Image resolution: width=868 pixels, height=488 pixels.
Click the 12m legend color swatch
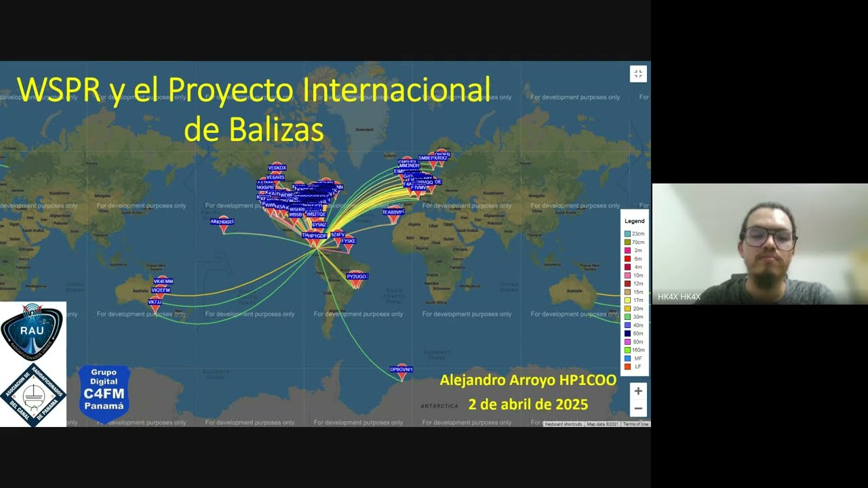tap(628, 283)
